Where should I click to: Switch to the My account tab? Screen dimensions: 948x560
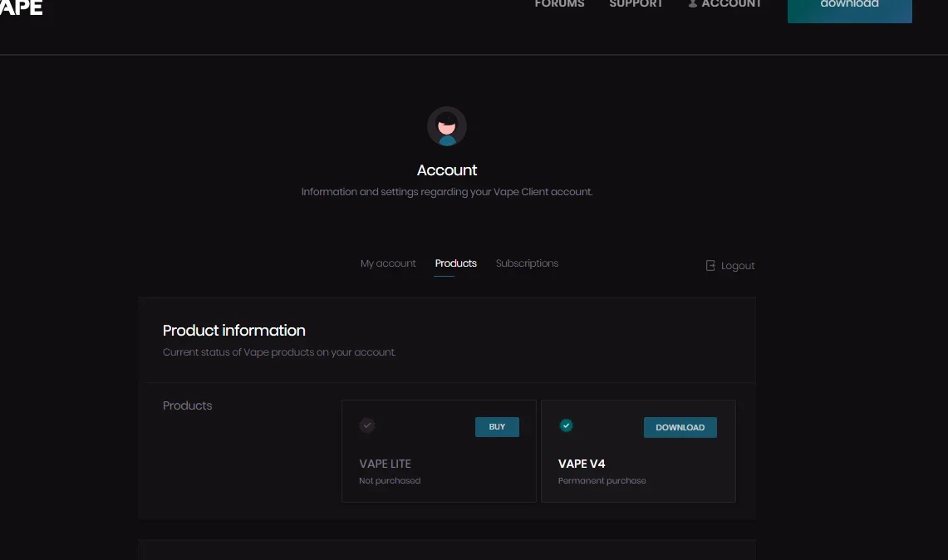388,263
